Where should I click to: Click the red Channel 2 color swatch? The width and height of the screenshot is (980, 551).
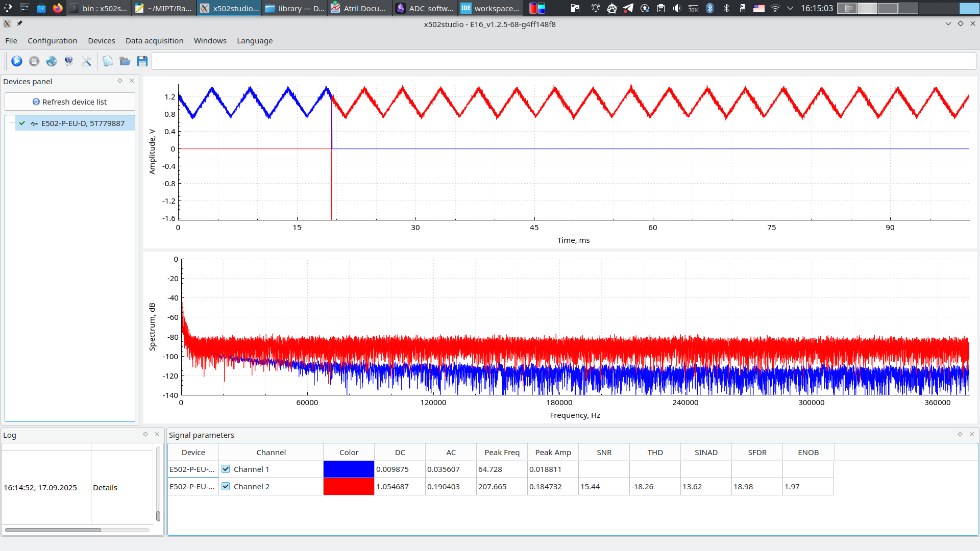[349, 486]
